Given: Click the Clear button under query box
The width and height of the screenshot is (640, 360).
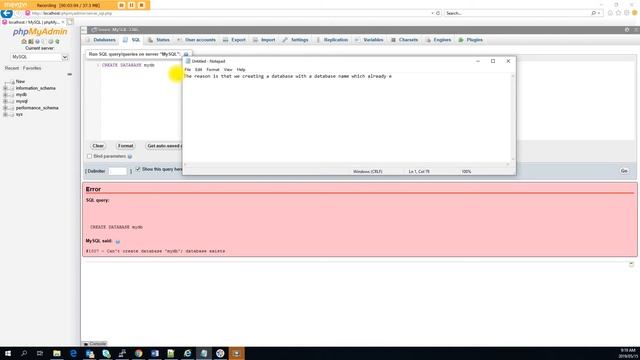Looking at the screenshot, I should [x=98, y=146].
